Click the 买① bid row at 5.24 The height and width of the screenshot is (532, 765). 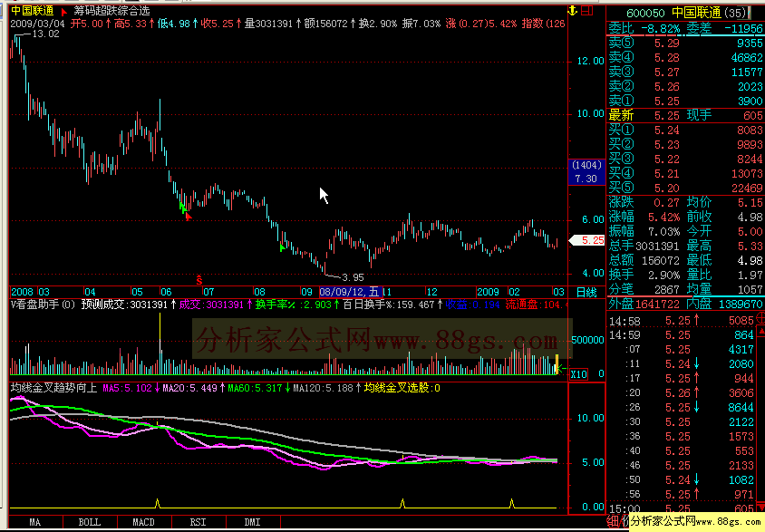(685, 131)
